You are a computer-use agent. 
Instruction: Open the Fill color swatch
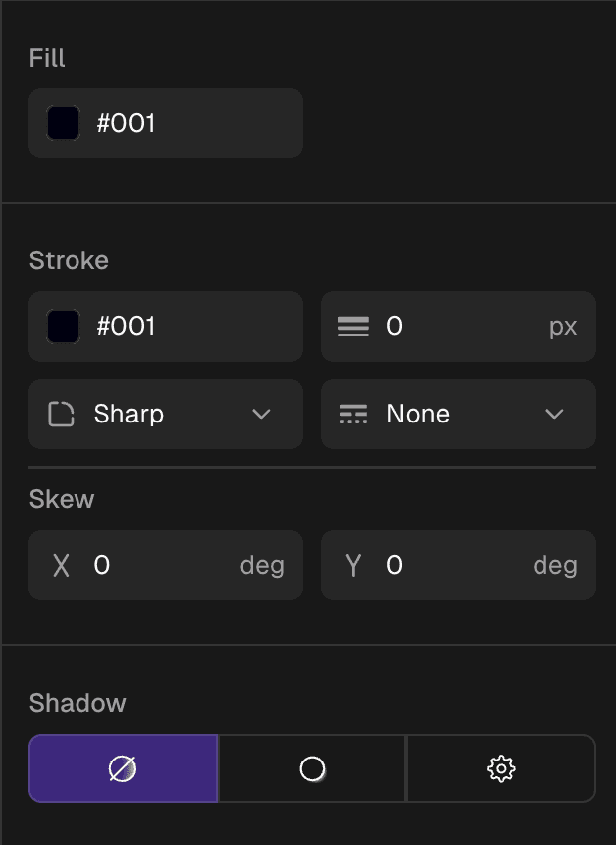point(63,123)
